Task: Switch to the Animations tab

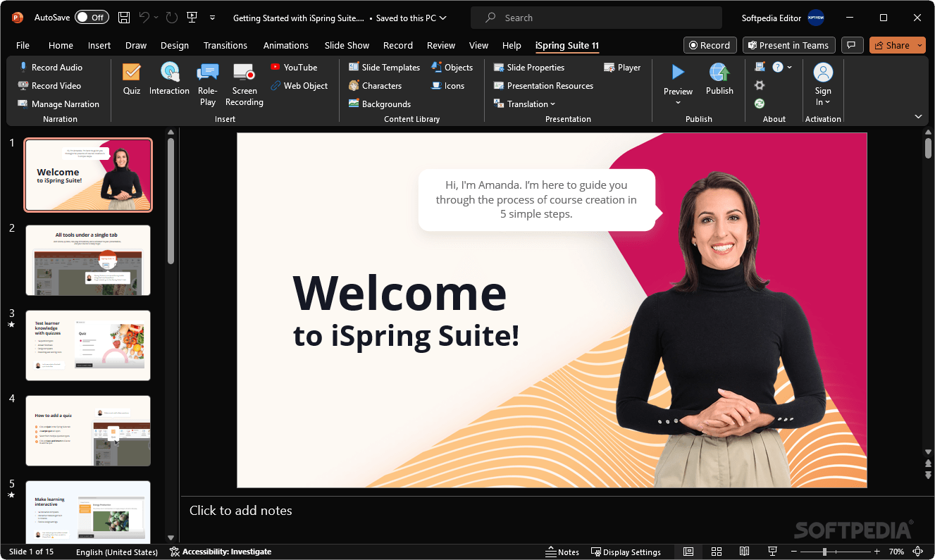Action: click(x=286, y=45)
